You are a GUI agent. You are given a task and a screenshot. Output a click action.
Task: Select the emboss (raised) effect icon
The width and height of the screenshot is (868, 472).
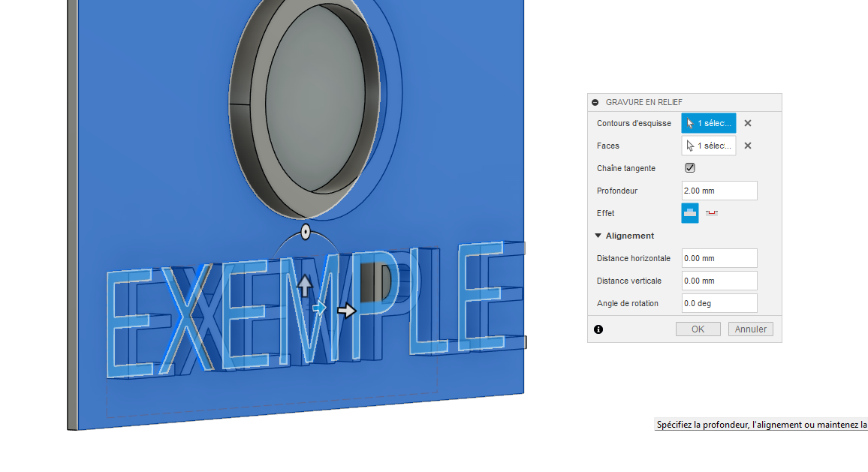pyautogui.click(x=690, y=213)
